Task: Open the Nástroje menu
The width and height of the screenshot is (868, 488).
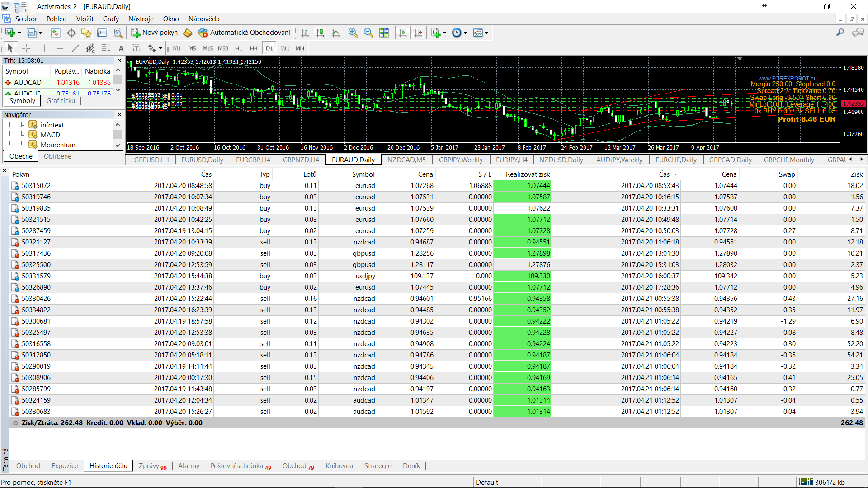Action: [141, 19]
